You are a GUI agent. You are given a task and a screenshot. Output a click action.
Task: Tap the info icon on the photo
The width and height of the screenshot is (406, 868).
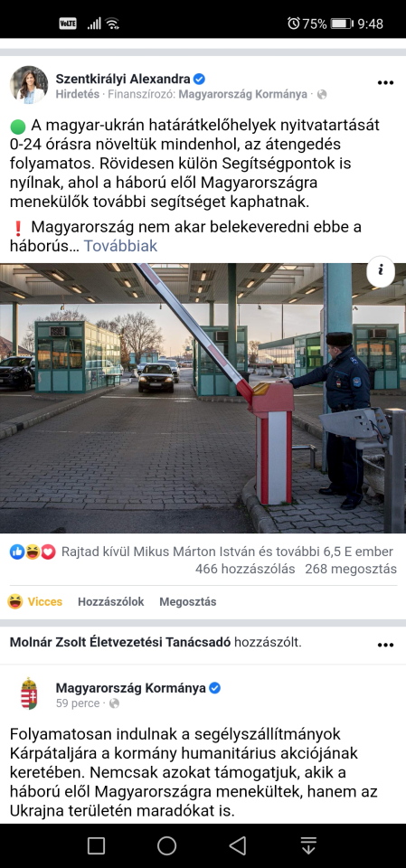coord(381,271)
